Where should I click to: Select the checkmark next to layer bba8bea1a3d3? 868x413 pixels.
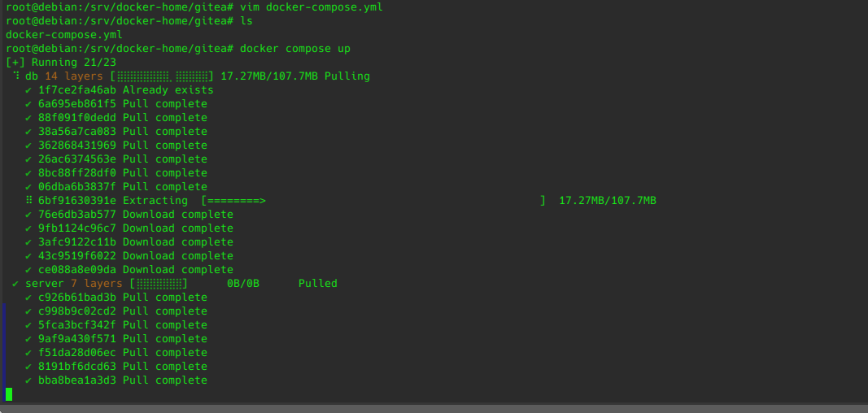coord(28,380)
